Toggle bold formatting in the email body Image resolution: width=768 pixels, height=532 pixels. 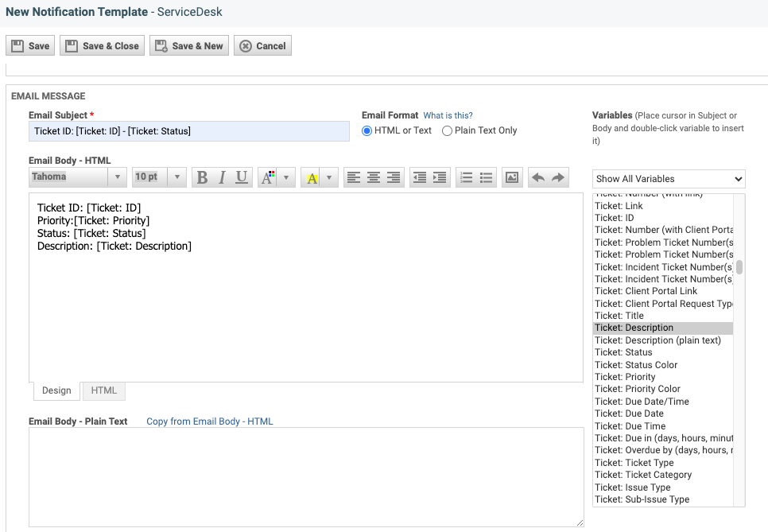pos(202,177)
